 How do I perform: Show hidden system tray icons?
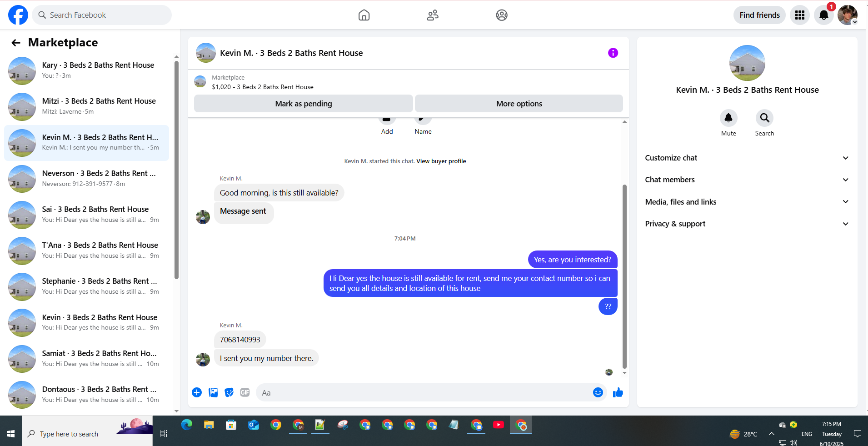click(772, 434)
